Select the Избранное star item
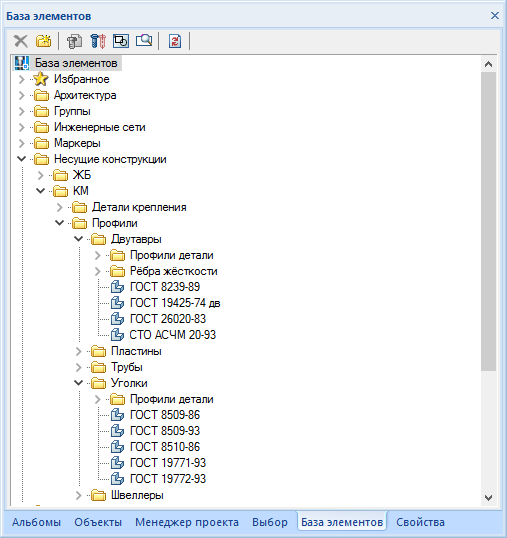507x538 pixels. (x=82, y=79)
